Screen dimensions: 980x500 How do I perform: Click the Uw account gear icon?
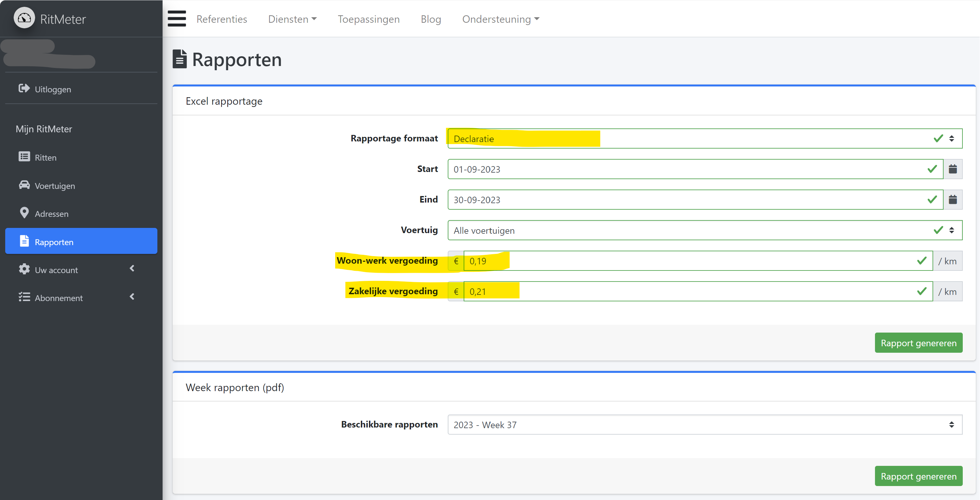tap(24, 269)
